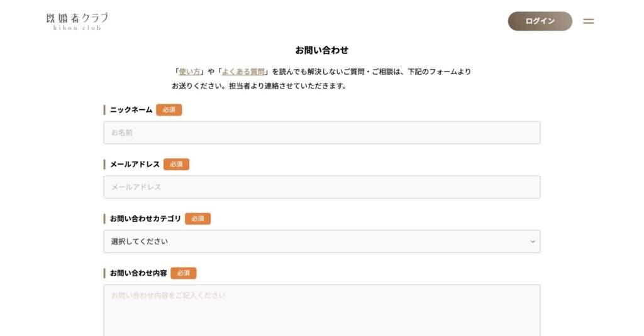Click the 必須 badge beside お問い合わせカテゴリ

point(197,219)
